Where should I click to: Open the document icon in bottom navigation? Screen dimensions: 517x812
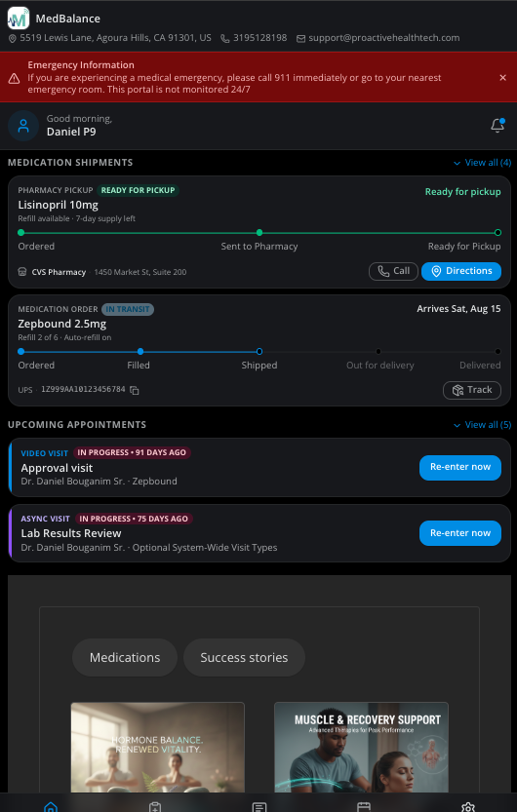[259, 807]
